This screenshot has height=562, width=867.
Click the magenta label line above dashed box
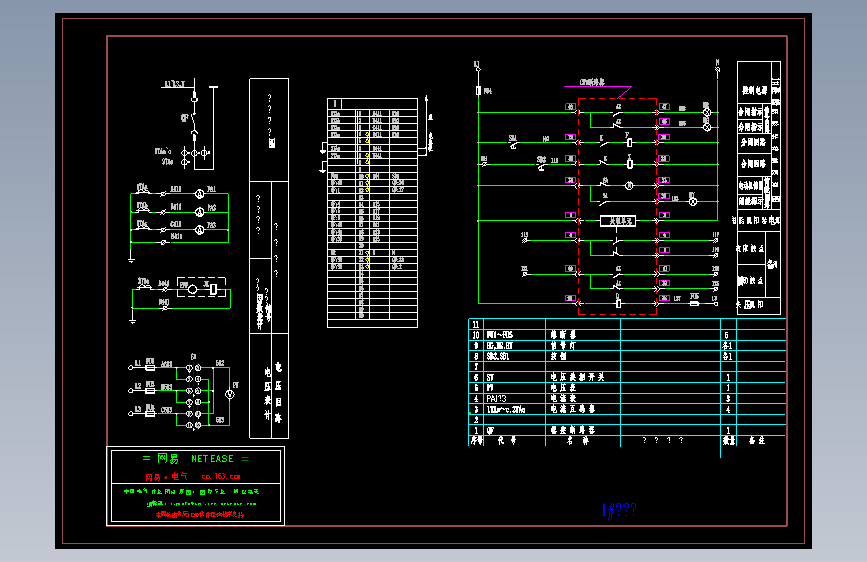[x=597, y=87]
